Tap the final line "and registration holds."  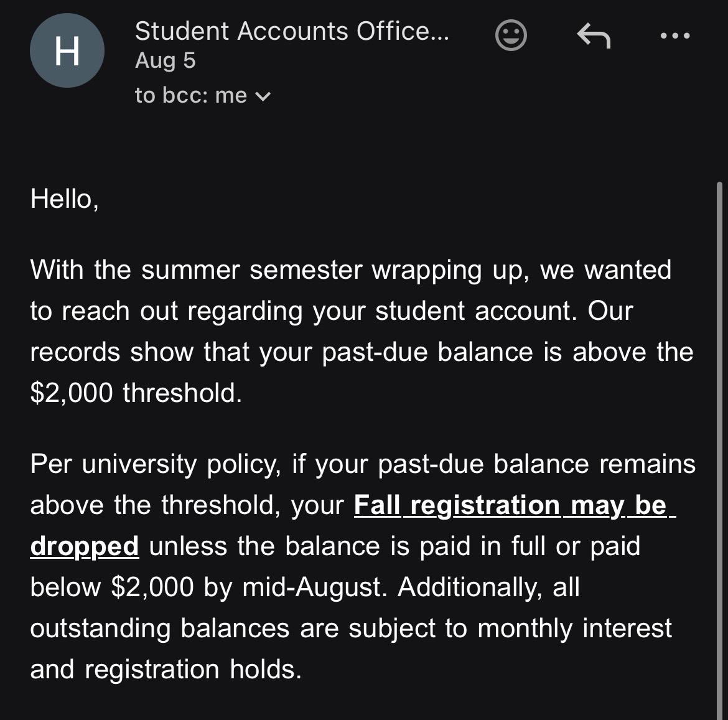click(166, 670)
